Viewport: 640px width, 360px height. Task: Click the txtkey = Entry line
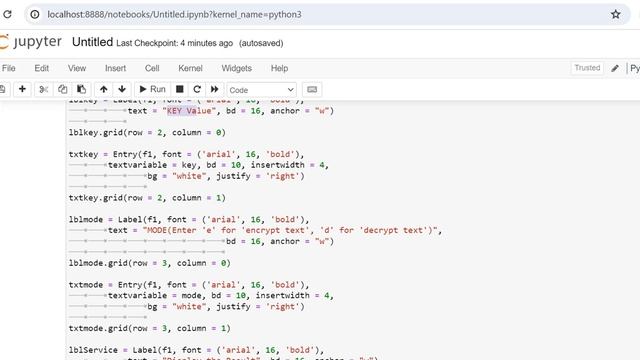point(187,154)
